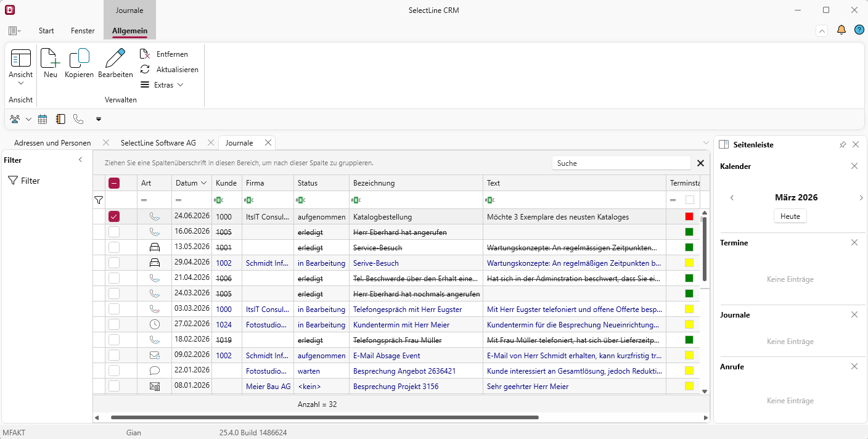
Task: Collapse the Filter panel with chevron
Action: click(80, 160)
